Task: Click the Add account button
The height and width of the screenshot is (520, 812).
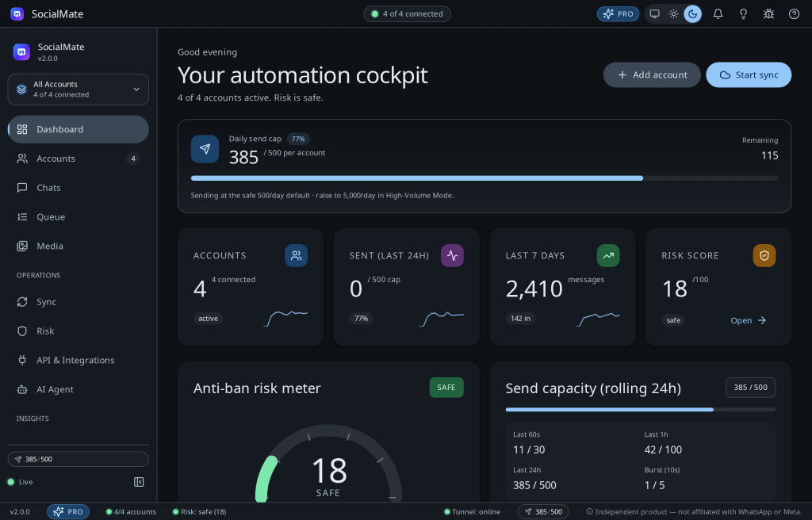Action: click(x=652, y=75)
